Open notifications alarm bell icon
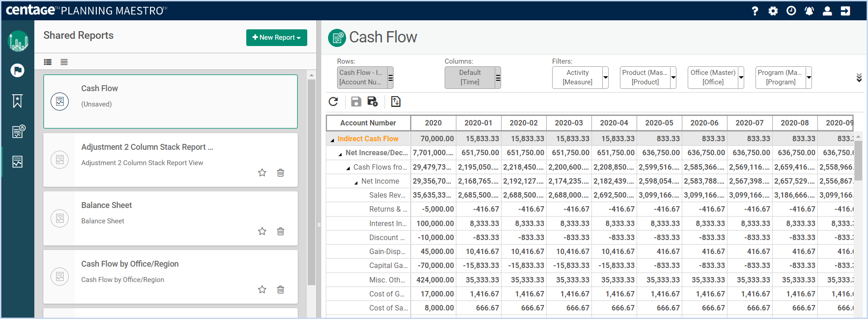 (809, 11)
